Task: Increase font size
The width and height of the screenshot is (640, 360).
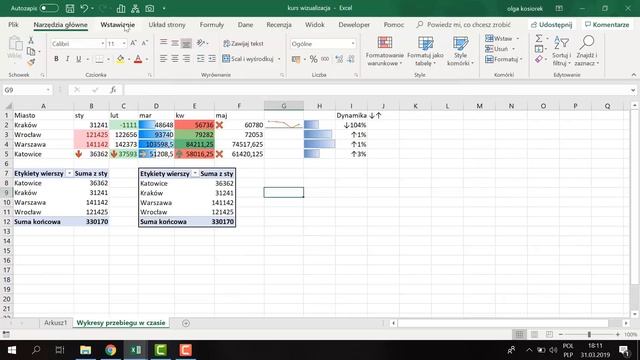Action: click(133, 43)
